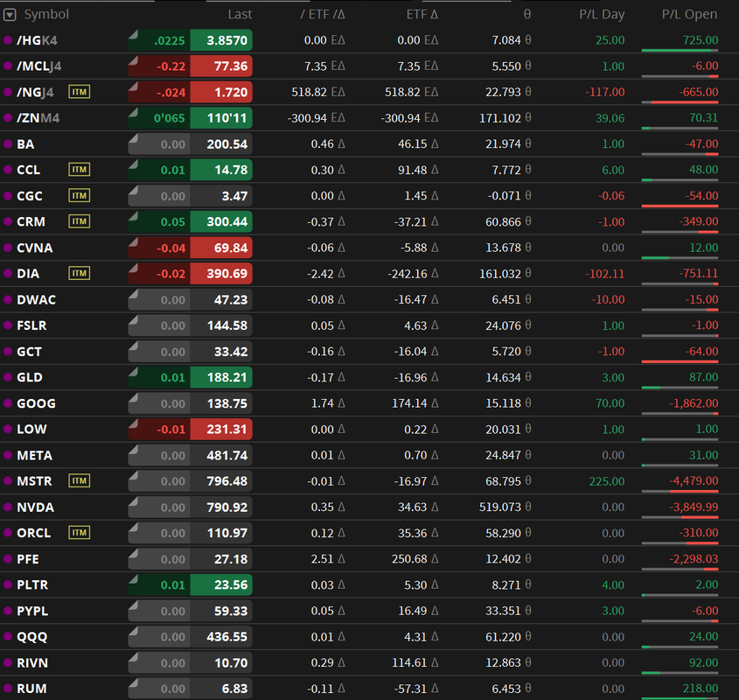Click the GOOG P/L Open value -1,862.00
Image resolution: width=739 pixels, height=700 pixels.
[694, 403]
